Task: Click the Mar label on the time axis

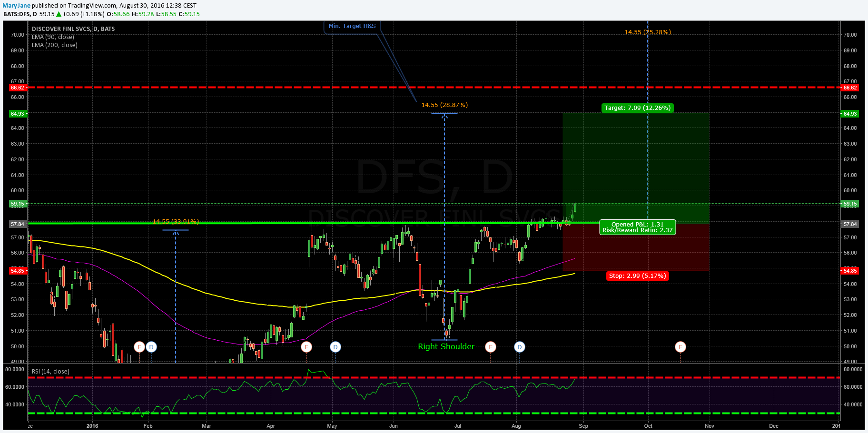Action: click(x=207, y=426)
